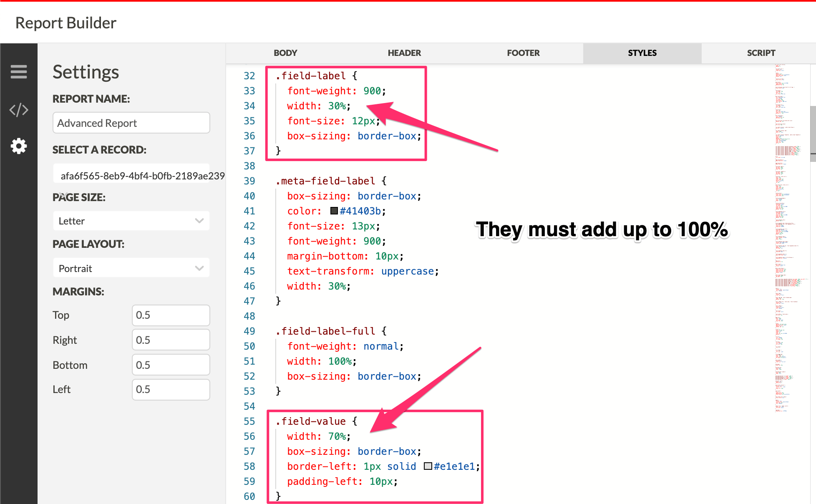Click the Report Name input field
The image size is (816, 504).
[131, 123]
